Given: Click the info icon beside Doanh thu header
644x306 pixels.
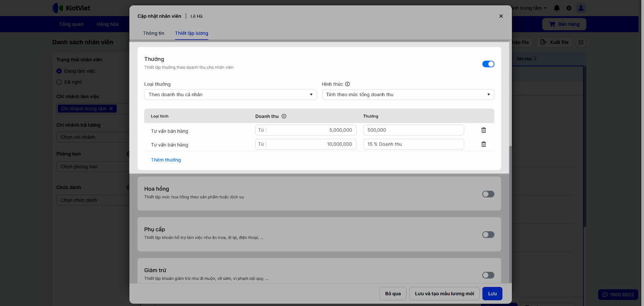Looking at the screenshot, I should pyautogui.click(x=284, y=116).
